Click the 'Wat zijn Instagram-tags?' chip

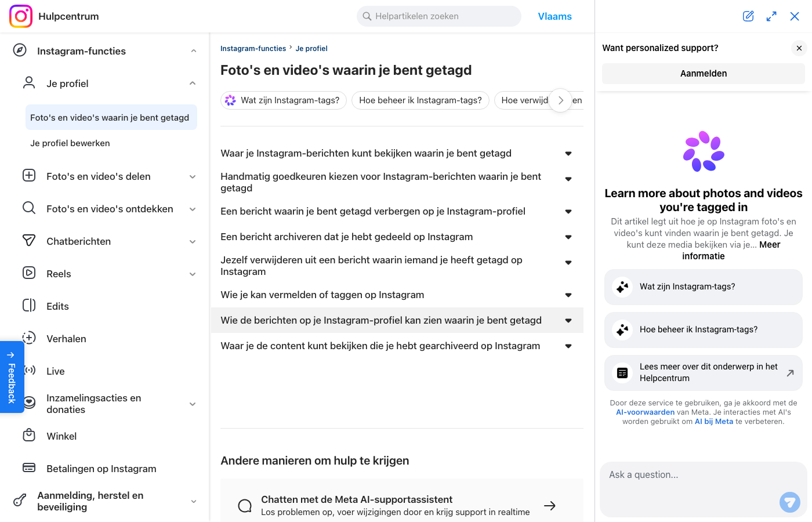click(x=284, y=100)
